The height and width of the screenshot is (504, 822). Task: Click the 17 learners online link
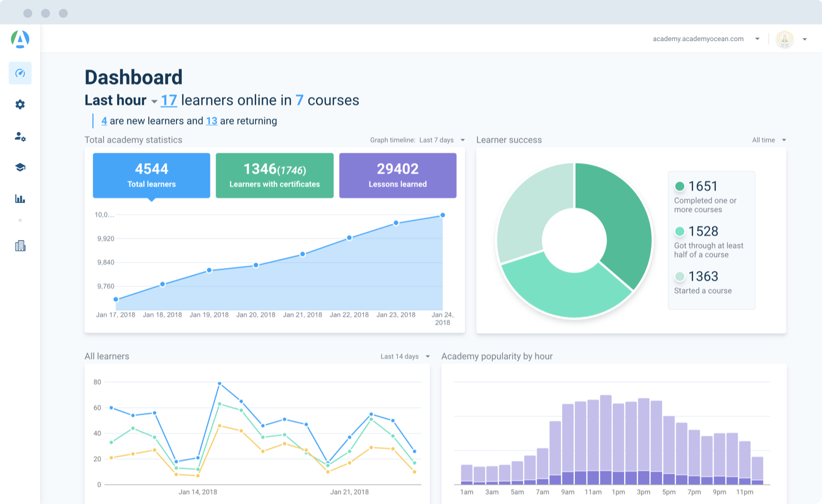click(x=169, y=100)
